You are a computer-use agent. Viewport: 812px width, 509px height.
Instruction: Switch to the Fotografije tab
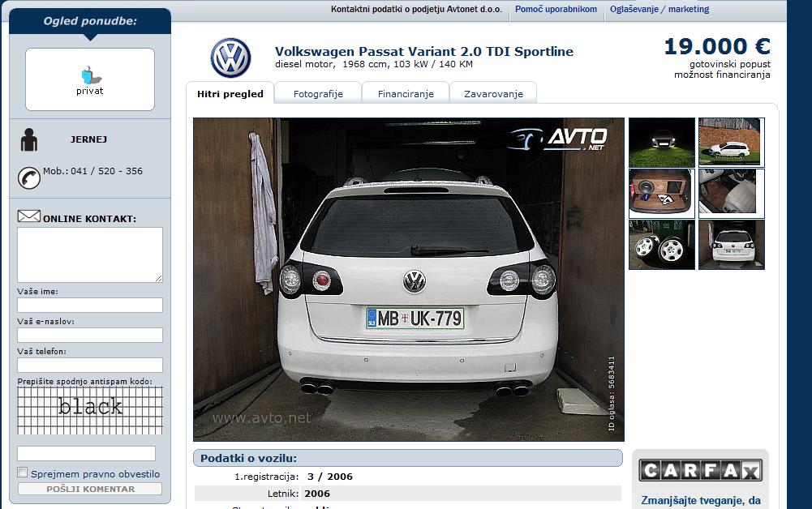318,94
